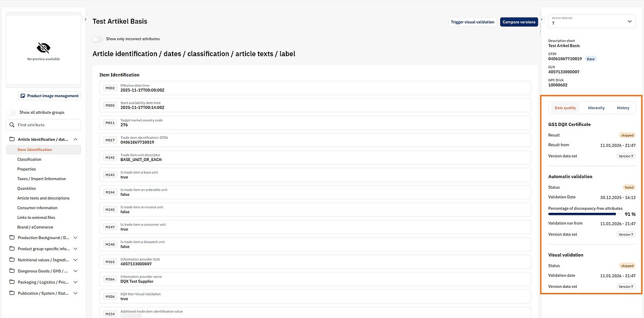Click the Trigger visual validation button
Image resolution: width=644 pixels, height=318 pixels.
coord(472,22)
